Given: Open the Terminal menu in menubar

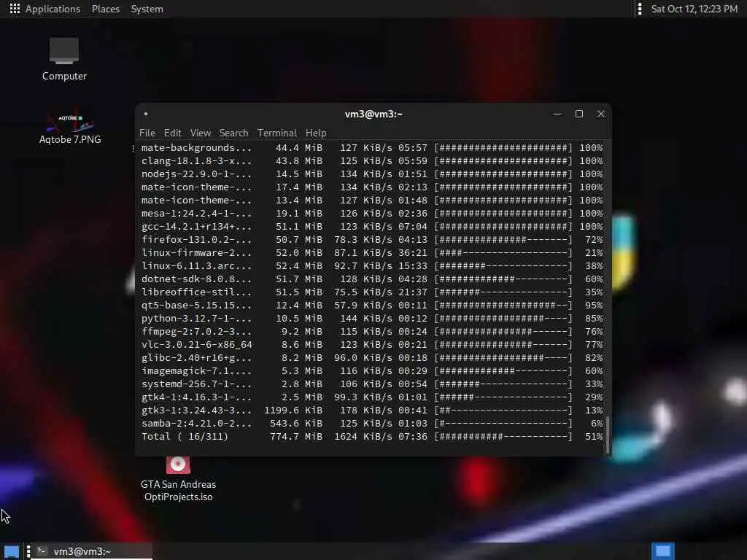Looking at the screenshot, I should point(276,133).
